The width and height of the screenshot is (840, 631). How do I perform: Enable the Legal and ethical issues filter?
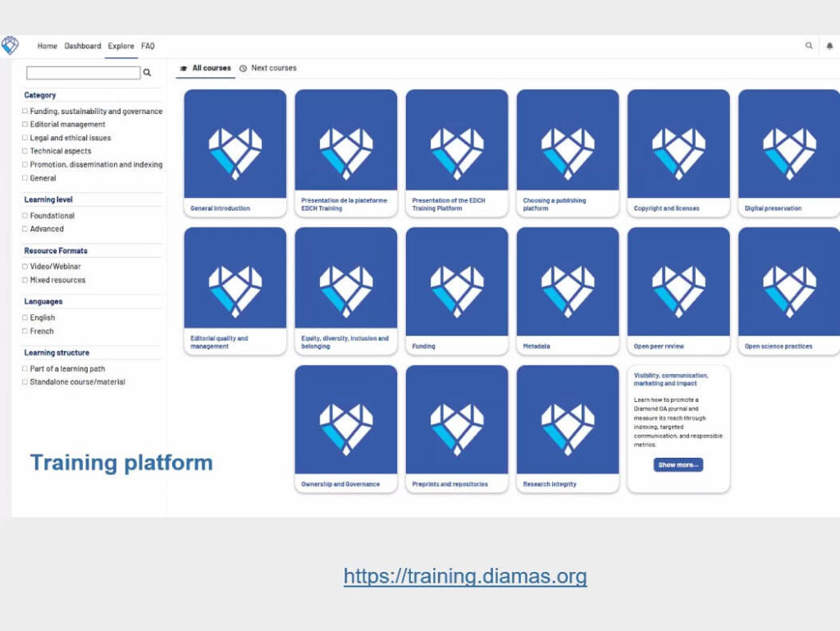[25, 138]
